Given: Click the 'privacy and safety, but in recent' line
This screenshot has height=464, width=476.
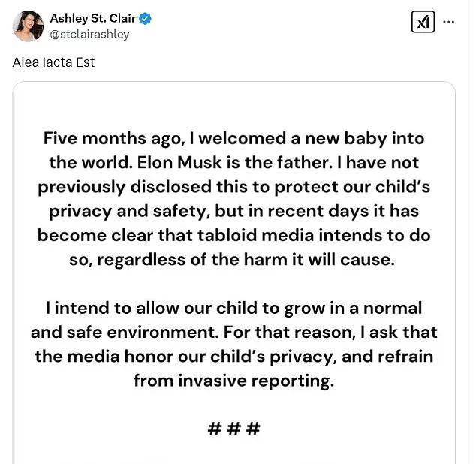Looking at the screenshot, I should (x=233, y=212).
